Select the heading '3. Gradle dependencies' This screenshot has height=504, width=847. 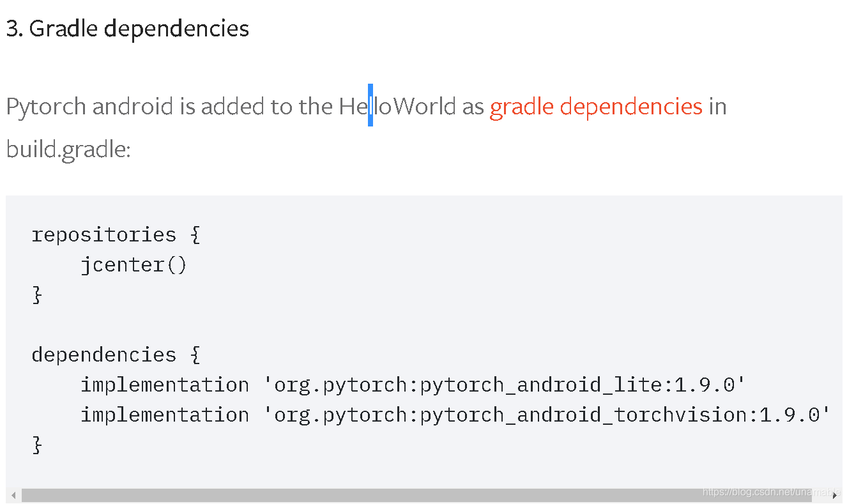(x=126, y=28)
